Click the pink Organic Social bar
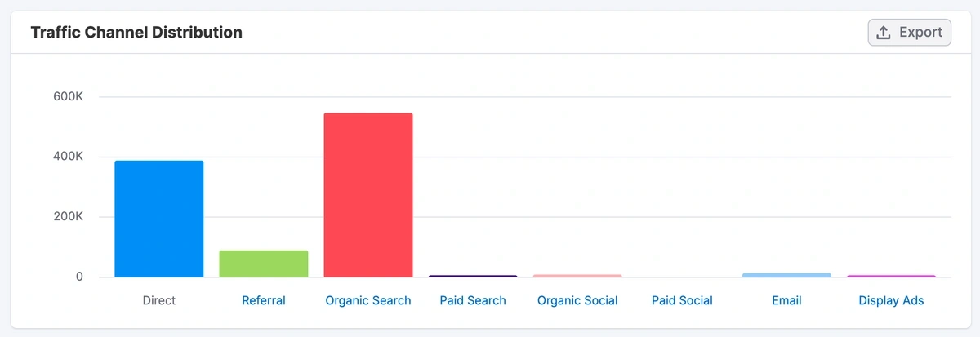Screen dimensions: 980x337 [577, 276]
